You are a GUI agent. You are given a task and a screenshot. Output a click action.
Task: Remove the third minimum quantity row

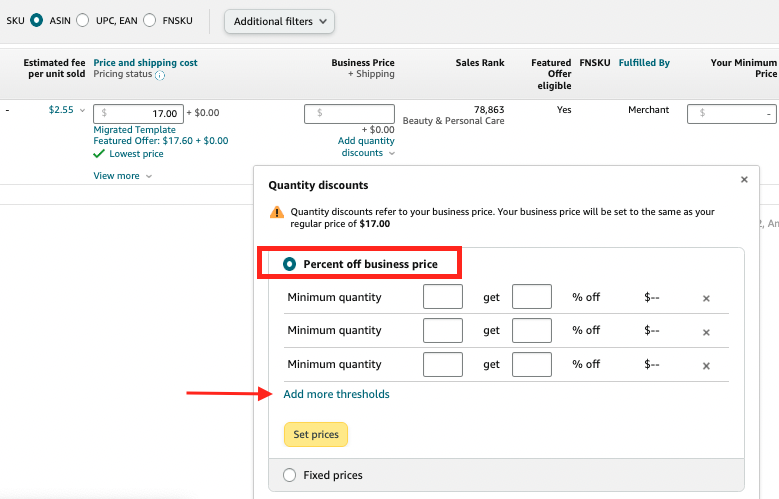[706, 366]
